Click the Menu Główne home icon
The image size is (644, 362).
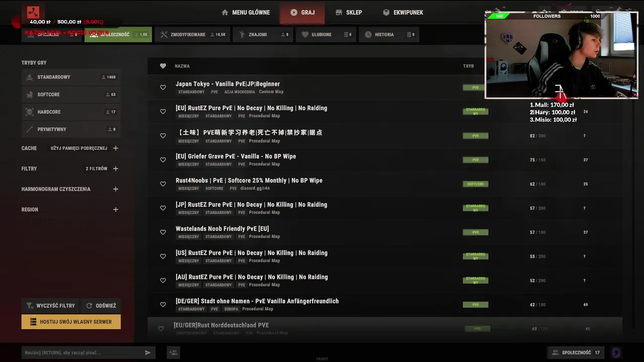click(x=225, y=12)
